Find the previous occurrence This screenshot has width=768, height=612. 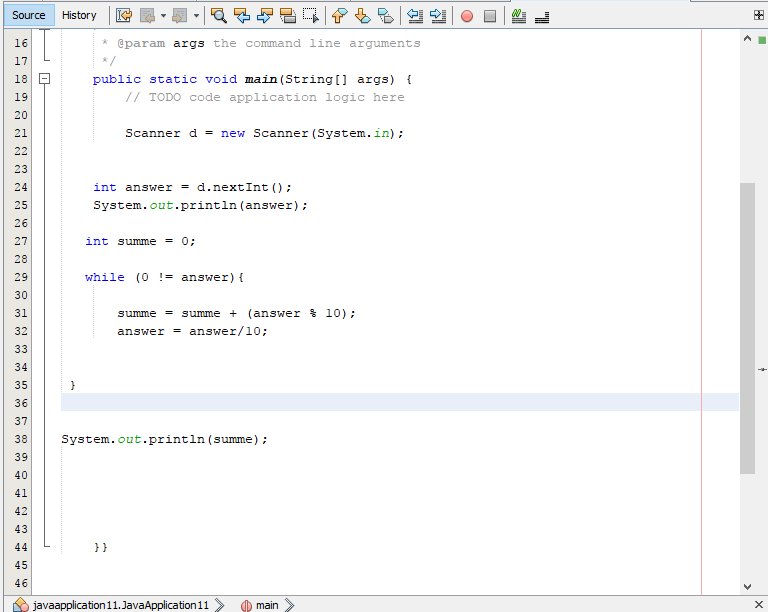click(241, 16)
